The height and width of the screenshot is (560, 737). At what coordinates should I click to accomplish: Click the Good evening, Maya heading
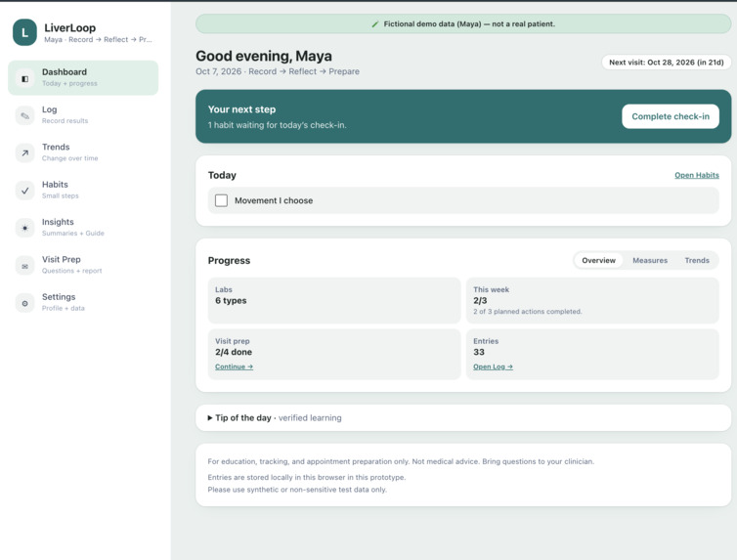264,56
